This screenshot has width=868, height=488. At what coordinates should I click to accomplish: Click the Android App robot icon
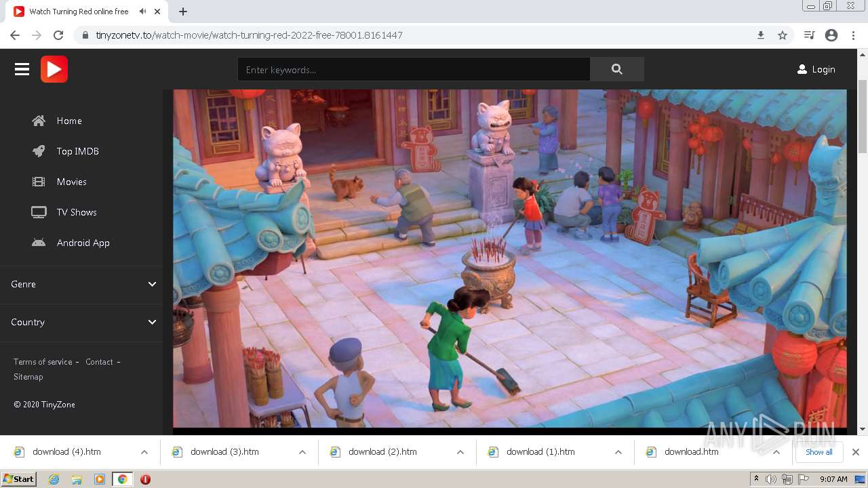click(x=39, y=243)
